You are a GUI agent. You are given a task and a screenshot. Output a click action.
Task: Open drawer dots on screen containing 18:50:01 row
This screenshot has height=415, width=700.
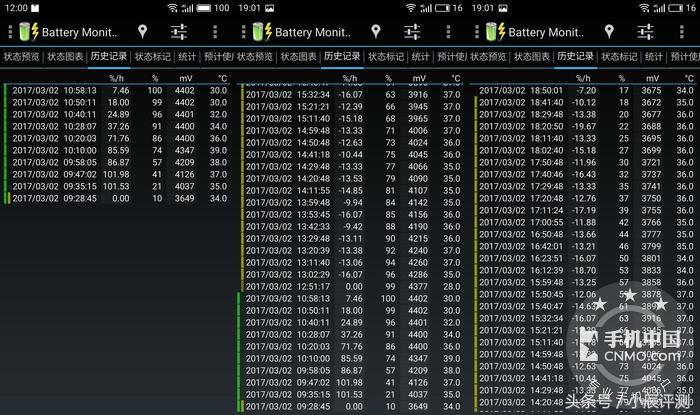tap(477, 32)
